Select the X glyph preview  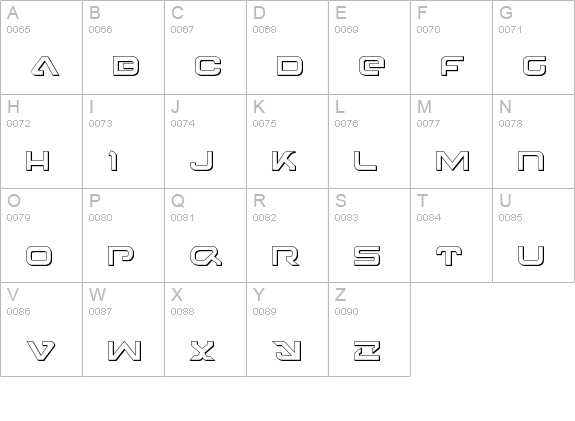(202, 351)
